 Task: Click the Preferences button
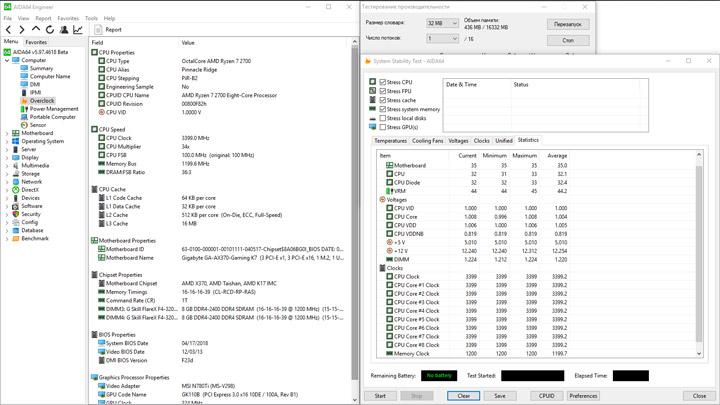tap(583, 396)
